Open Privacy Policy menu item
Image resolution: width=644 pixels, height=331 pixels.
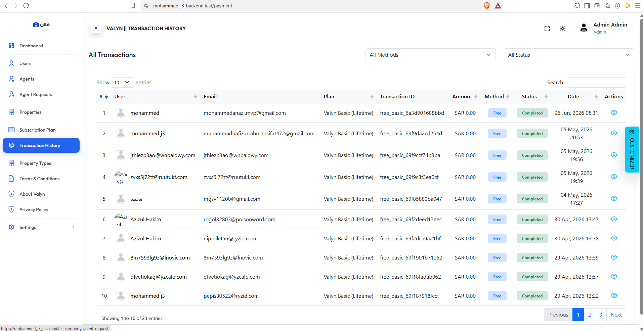tap(41, 209)
